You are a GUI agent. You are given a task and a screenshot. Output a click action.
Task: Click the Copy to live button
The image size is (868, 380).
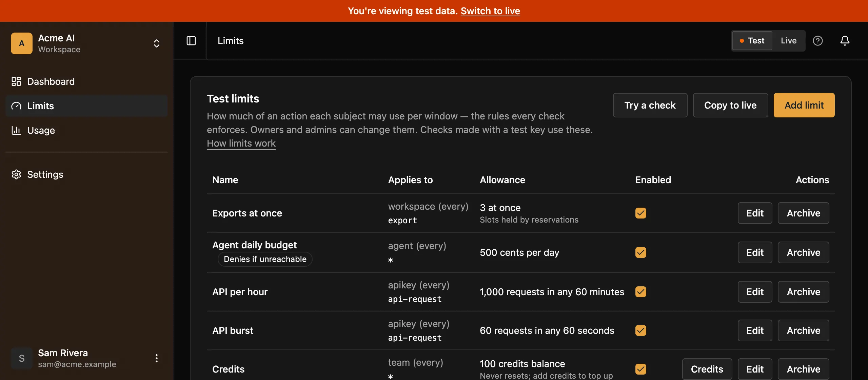click(730, 105)
